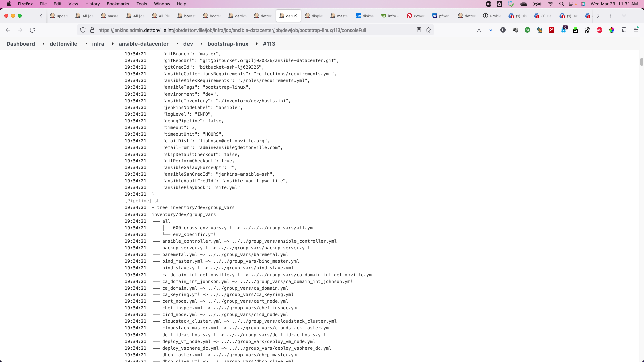Click the tracking protection shield icon
Viewport: 644px width, 362px height.
(83, 30)
